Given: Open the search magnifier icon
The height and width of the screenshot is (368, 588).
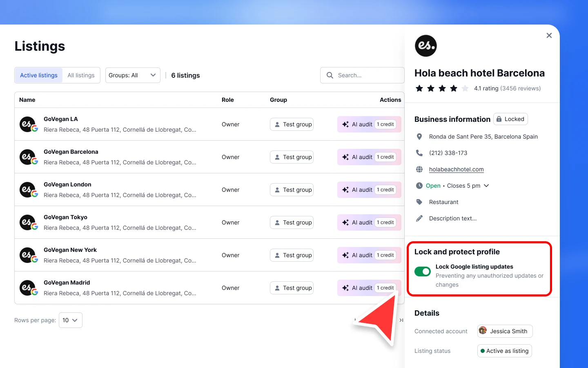Looking at the screenshot, I should (330, 75).
